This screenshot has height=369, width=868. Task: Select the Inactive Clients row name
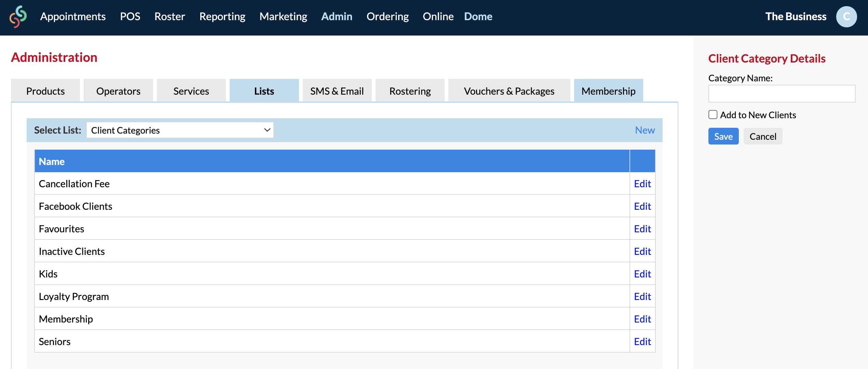click(x=72, y=251)
